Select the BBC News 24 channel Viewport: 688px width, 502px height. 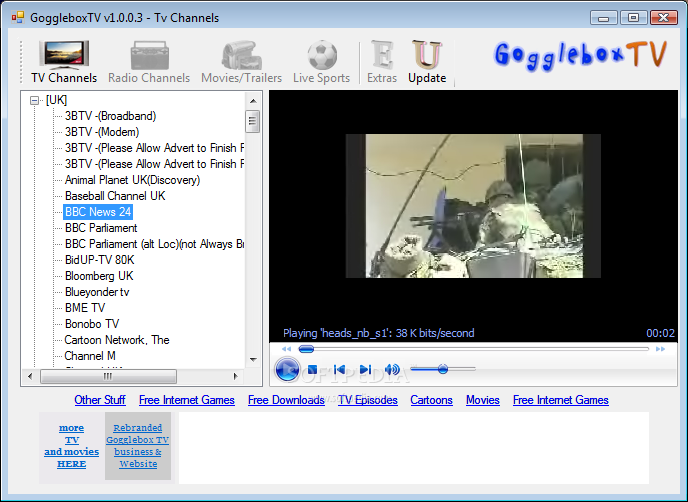(98, 212)
